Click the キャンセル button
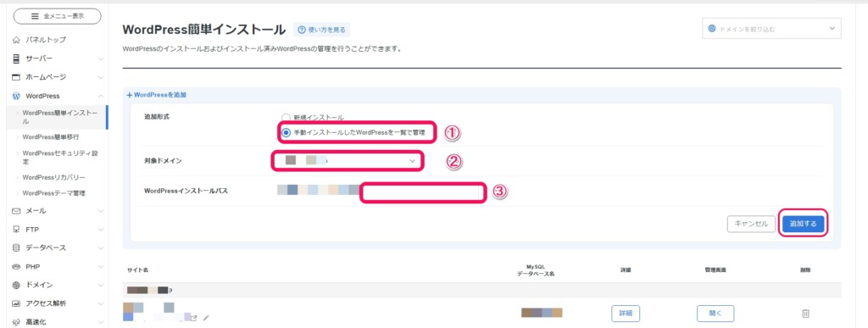The image size is (868, 328). [751, 224]
